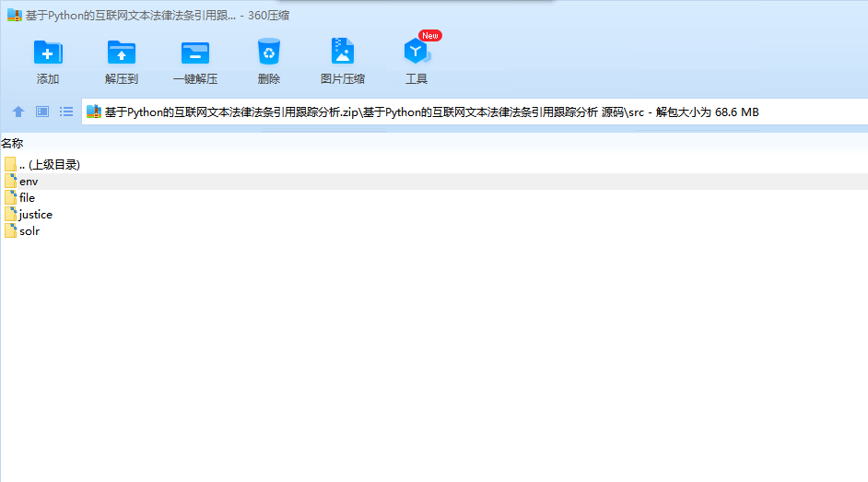Image resolution: width=868 pixels, height=482 pixels.
Task: Select the 'solr' folder name
Action: pos(29,231)
